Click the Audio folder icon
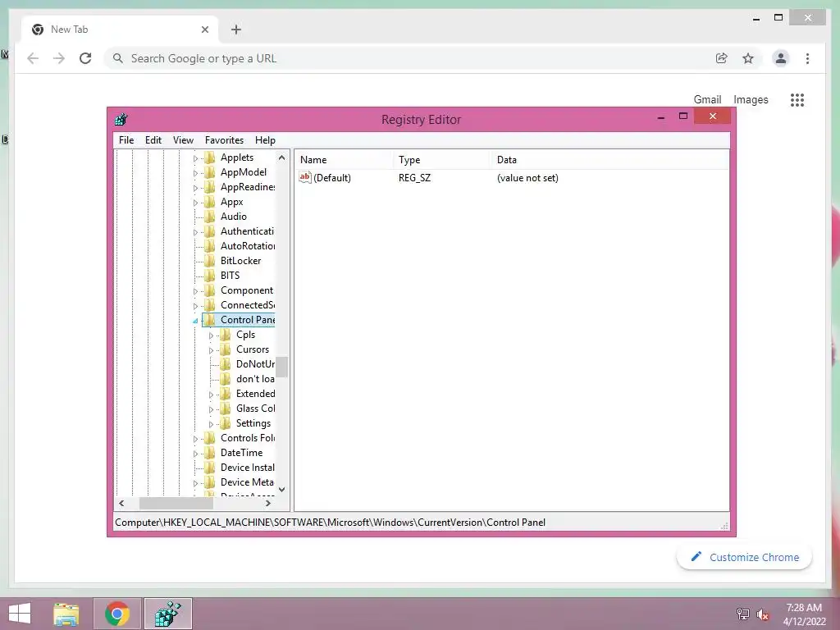The height and width of the screenshot is (630, 840). pos(210,217)
